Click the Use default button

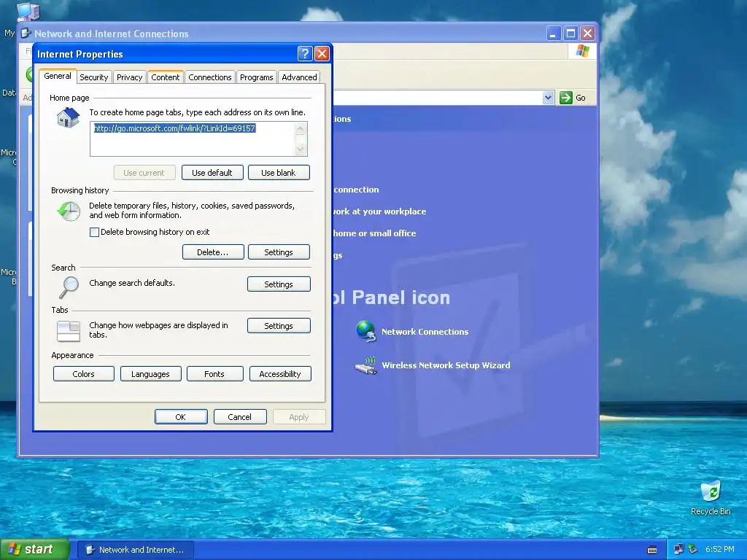(x=212, y=173)
